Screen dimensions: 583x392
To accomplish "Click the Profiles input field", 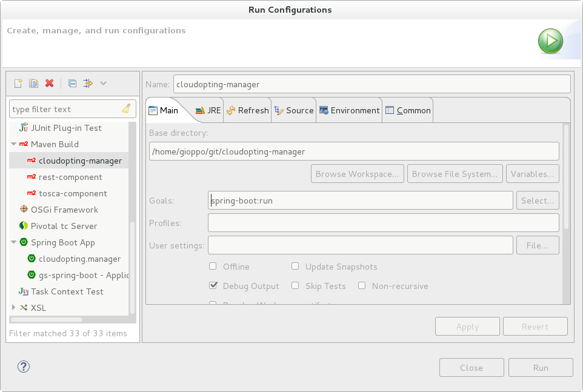I will click(384, 223).
